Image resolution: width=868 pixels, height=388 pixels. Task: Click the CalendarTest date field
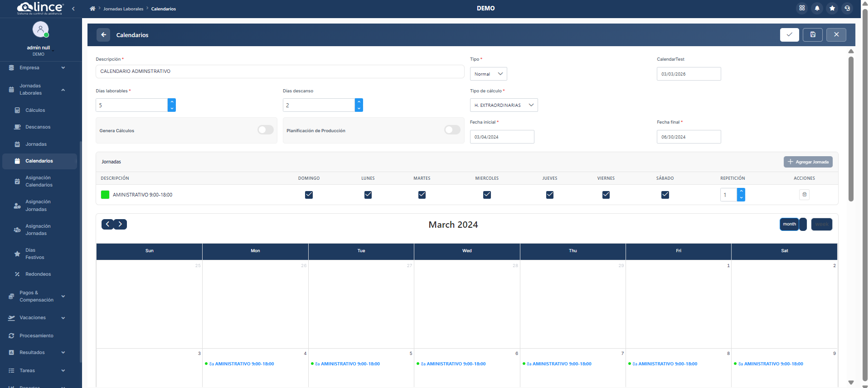click(x=689, y=74)
